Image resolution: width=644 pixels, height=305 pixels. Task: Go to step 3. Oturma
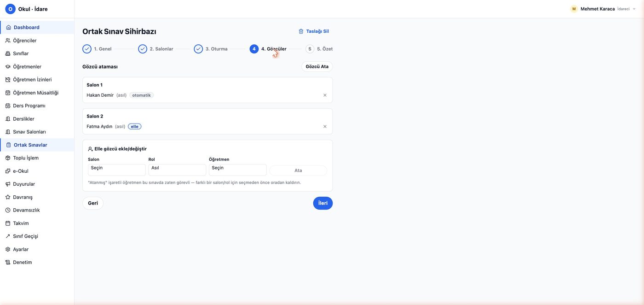tap(211, 49)
